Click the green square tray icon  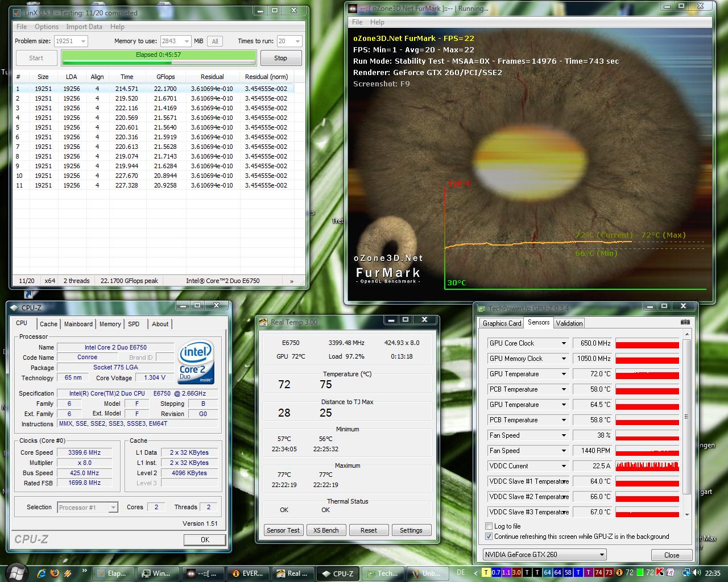point(640,572)
